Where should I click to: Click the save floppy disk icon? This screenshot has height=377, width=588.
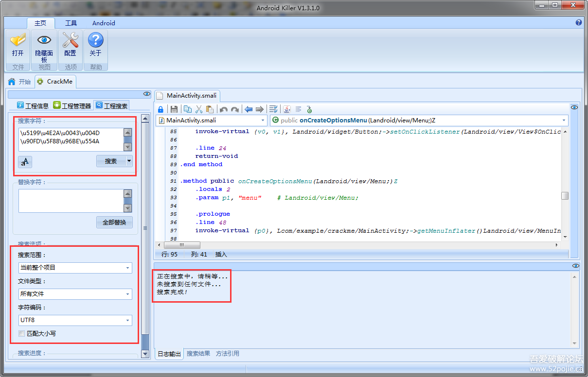(174, 109)
